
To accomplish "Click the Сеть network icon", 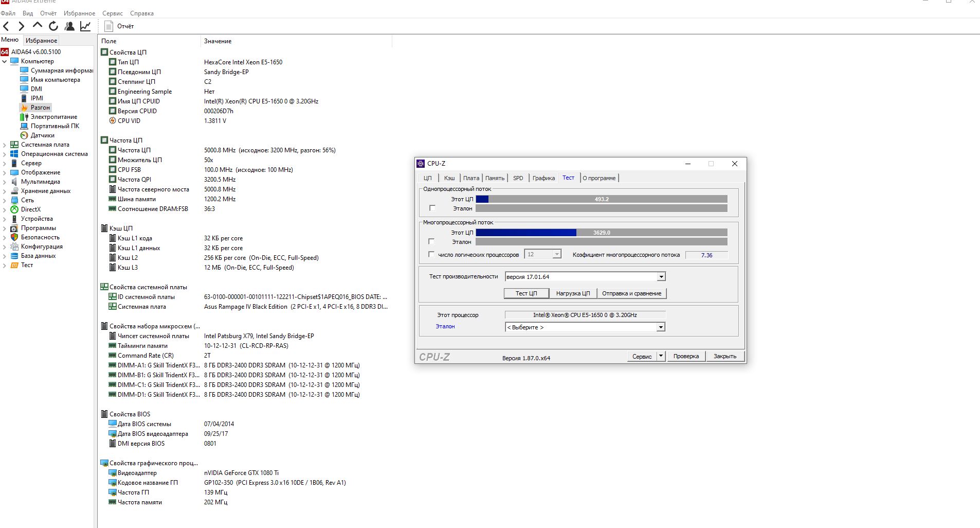I will 14,200.
